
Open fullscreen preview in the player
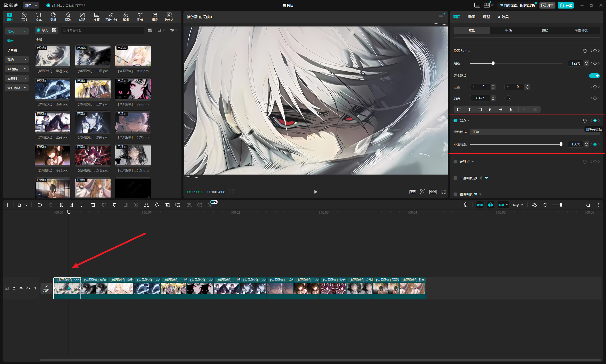(444, 192)
